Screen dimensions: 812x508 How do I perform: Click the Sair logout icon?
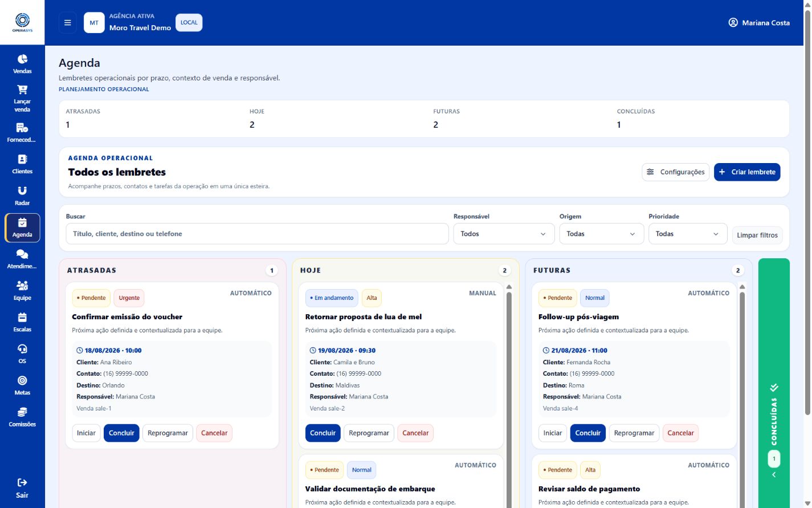tap(22, 482)
